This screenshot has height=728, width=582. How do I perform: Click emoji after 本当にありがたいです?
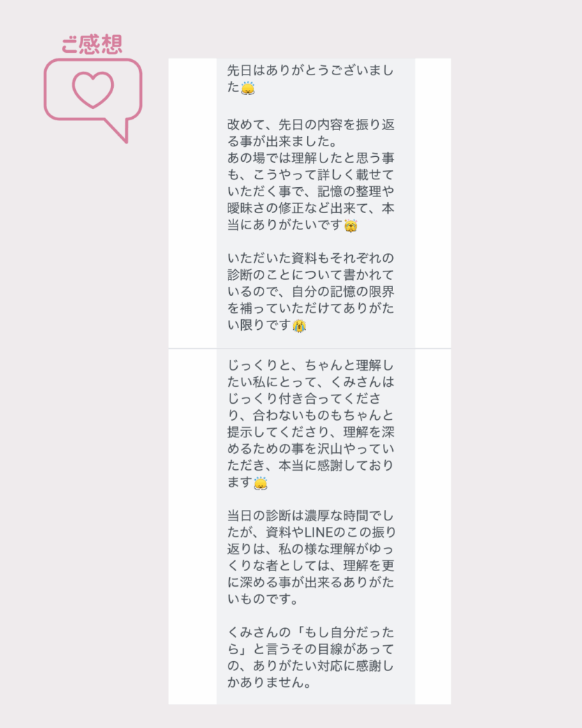(x=351, y=226)
